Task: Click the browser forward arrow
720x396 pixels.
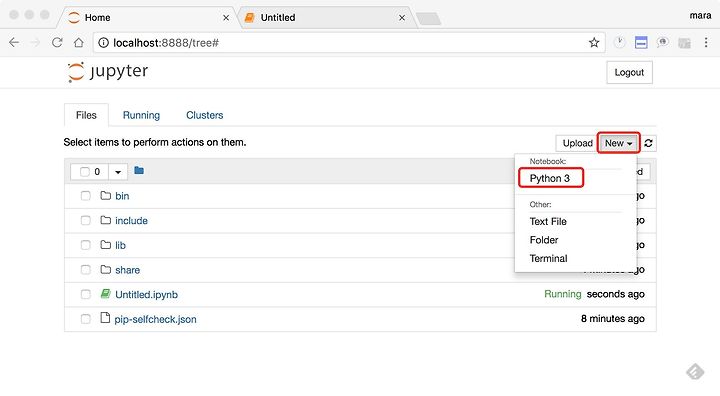Action: click(35, 43)
